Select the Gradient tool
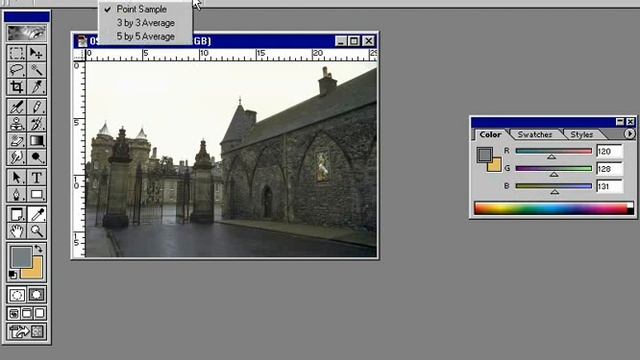 36,140
